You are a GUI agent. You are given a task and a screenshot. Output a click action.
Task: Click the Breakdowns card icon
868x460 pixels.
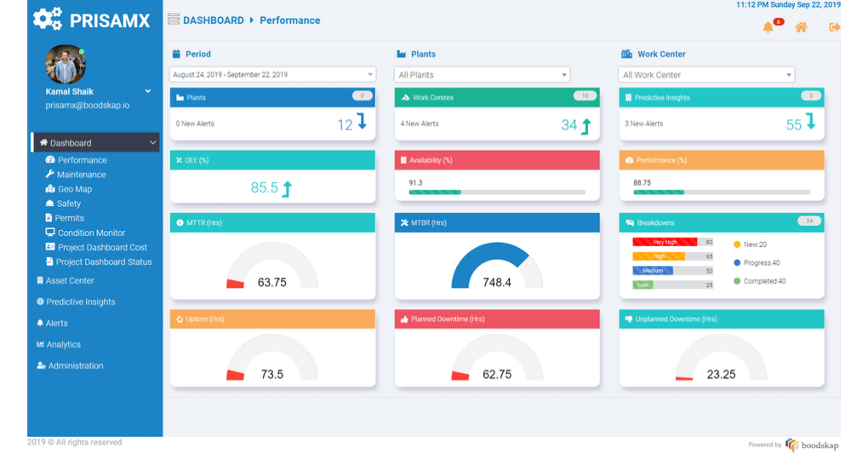pos(630,223)
